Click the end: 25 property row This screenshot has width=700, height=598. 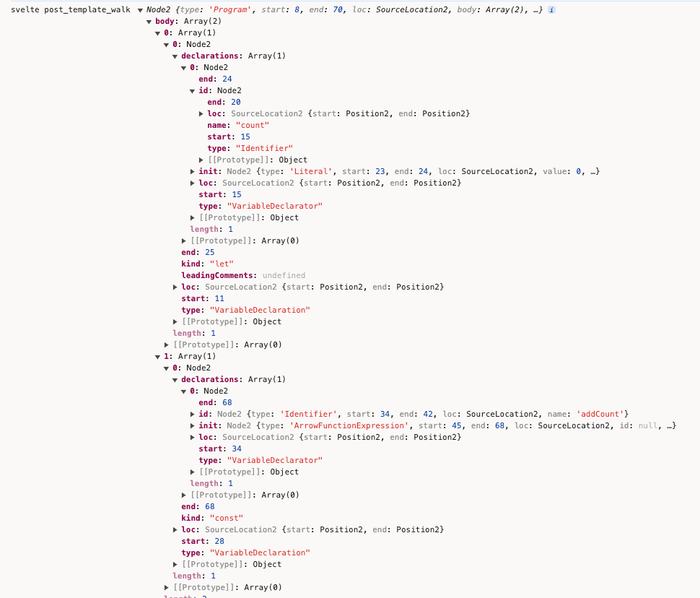198,253
